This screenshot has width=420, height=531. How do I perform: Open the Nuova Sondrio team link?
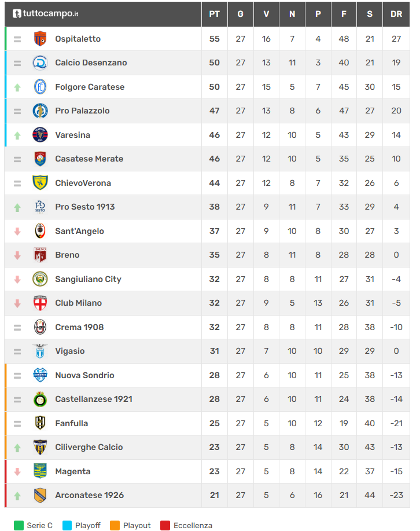click(x=84, y=375)
